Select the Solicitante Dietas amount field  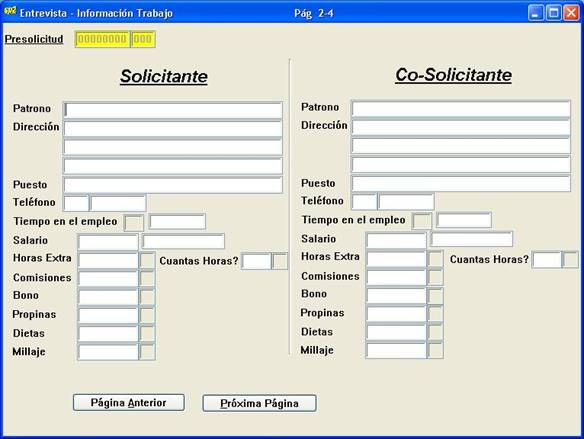click(x=108, y=334)
